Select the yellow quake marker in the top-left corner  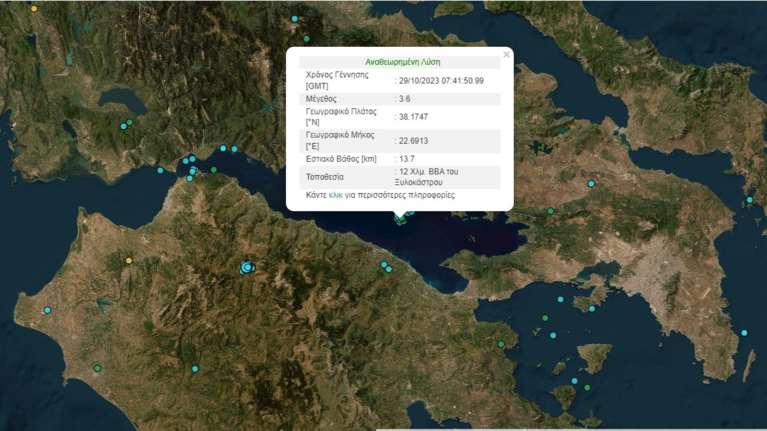click(34, 9)
